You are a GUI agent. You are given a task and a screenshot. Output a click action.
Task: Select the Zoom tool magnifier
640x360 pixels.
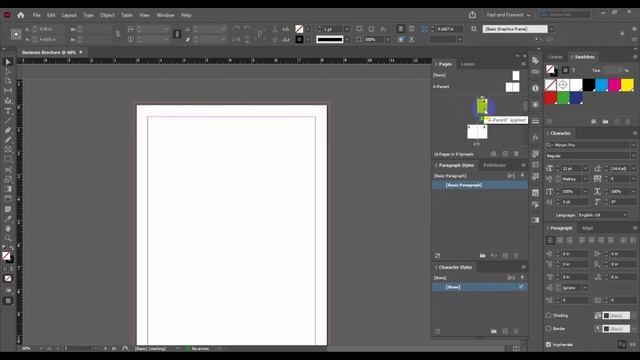pyautogui.click(x=8, y=238)
